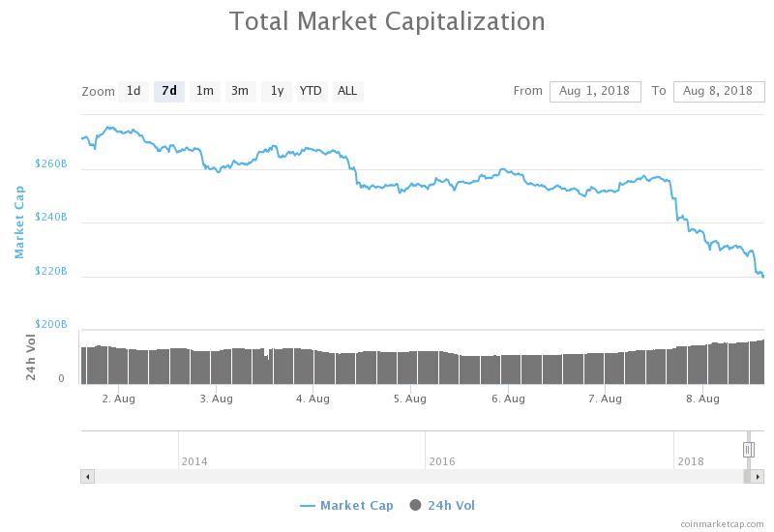Select the 1d zoom range
774x532 pixels.
[134, 91]
